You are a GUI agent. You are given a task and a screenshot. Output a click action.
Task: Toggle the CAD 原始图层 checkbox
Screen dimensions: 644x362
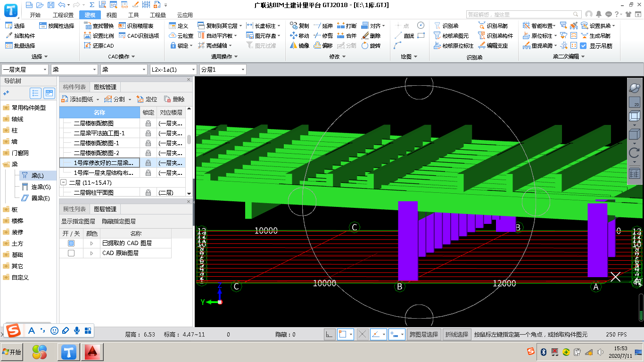(71, 253)
